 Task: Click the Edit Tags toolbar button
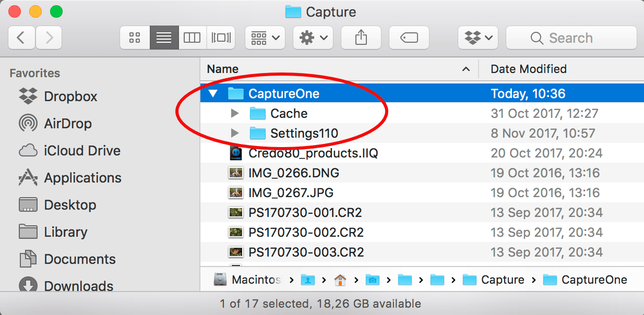pos(409,38)
